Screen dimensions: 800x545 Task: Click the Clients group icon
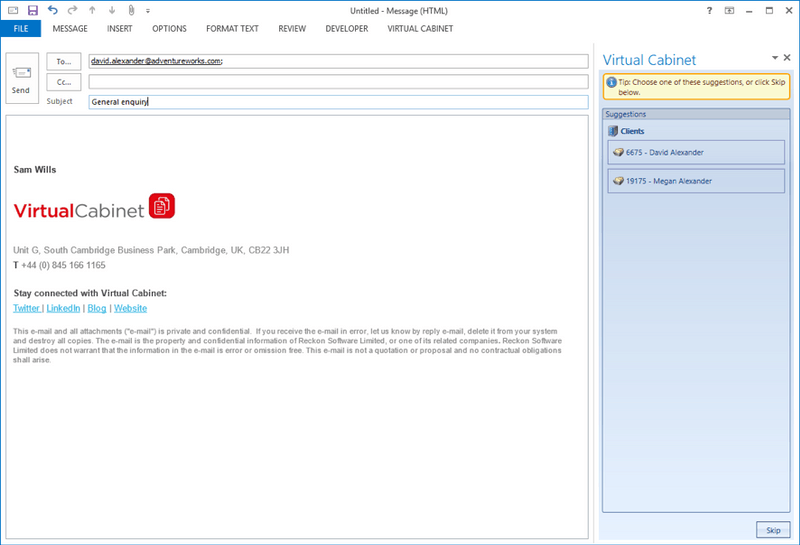click(x=613, y=131)
